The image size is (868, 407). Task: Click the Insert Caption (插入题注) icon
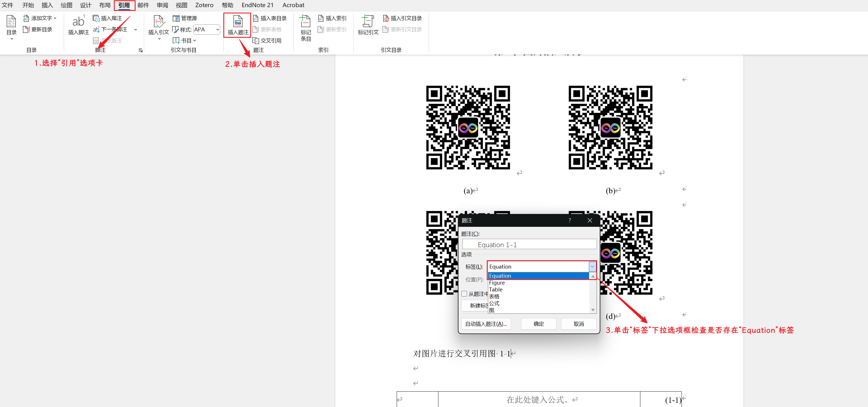point(238,22)
